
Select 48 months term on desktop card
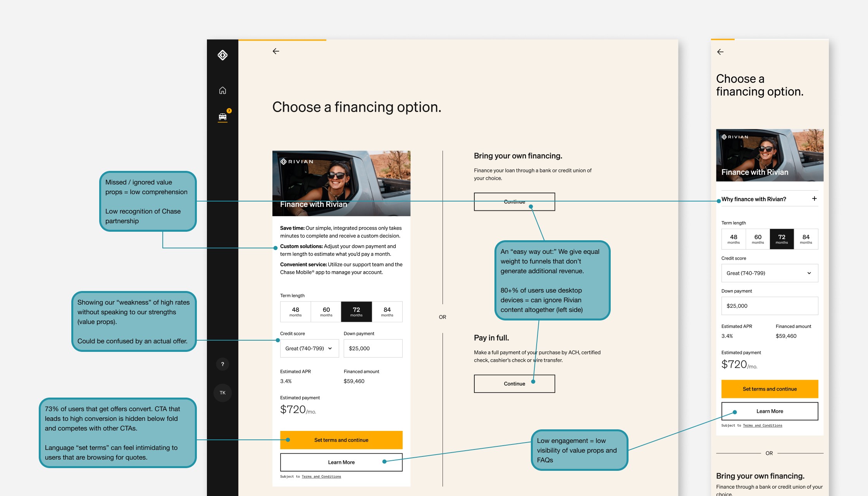pyautogui.click(x=295, y=312)
